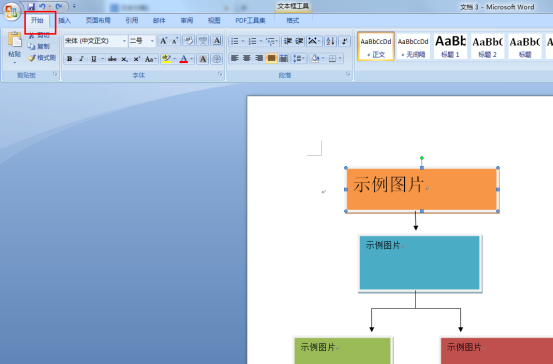
Task: Open the font size dropdown 二号
Action: coord(152,41)
